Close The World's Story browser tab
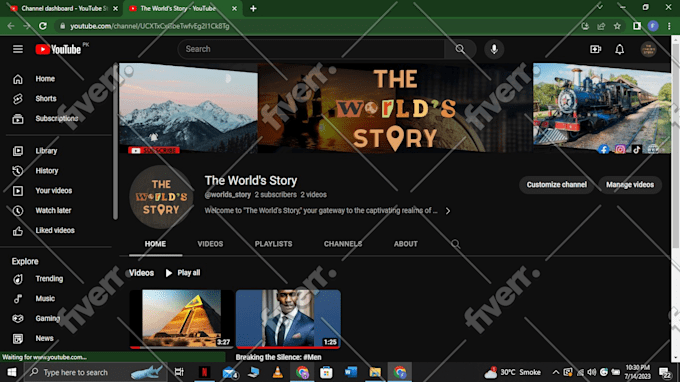Image resolution: width=680 pixels, height=382 pixels. pos(234,8)
